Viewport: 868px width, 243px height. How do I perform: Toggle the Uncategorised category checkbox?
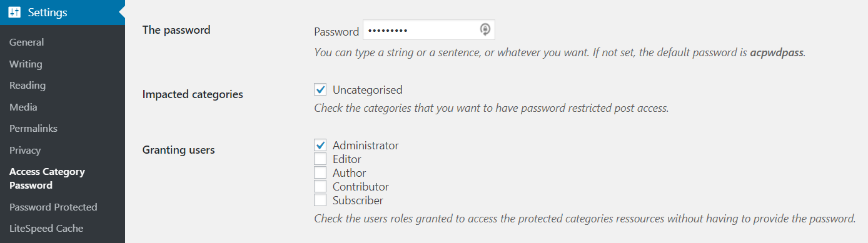(x=320, y=89)
